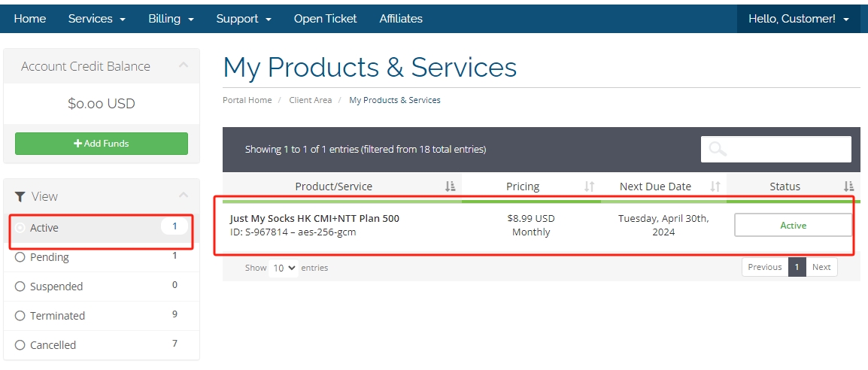Open the Client Area breadcrumb link
Screen dimensions: 868x370
[x=311, y=100]
